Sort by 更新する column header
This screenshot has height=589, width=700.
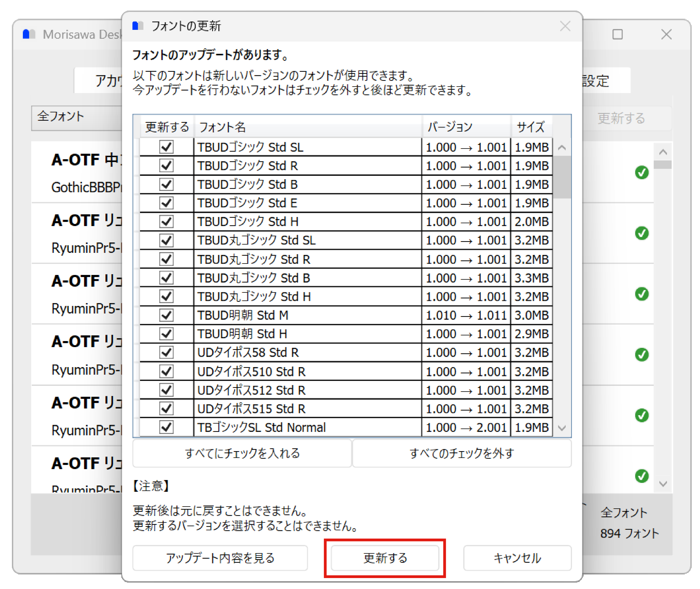coord(167,127)
